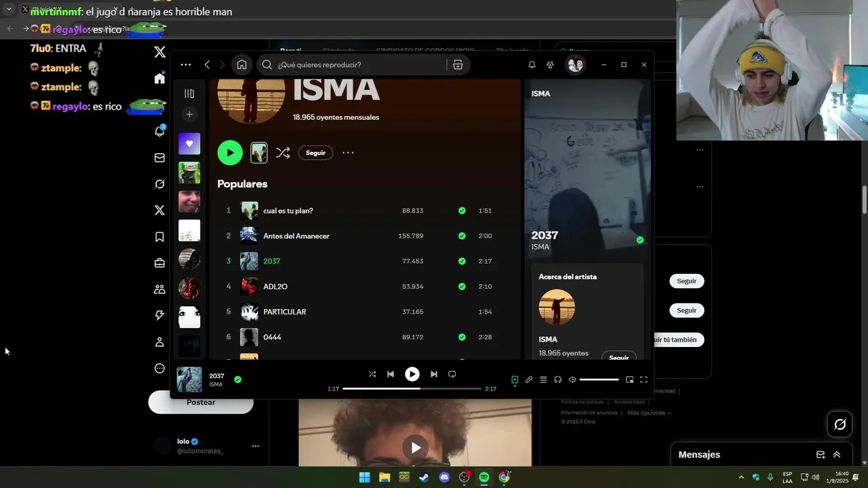868x488 pixels.
Task: Open Discord from the taskbar
Action: tap(444, 477)
